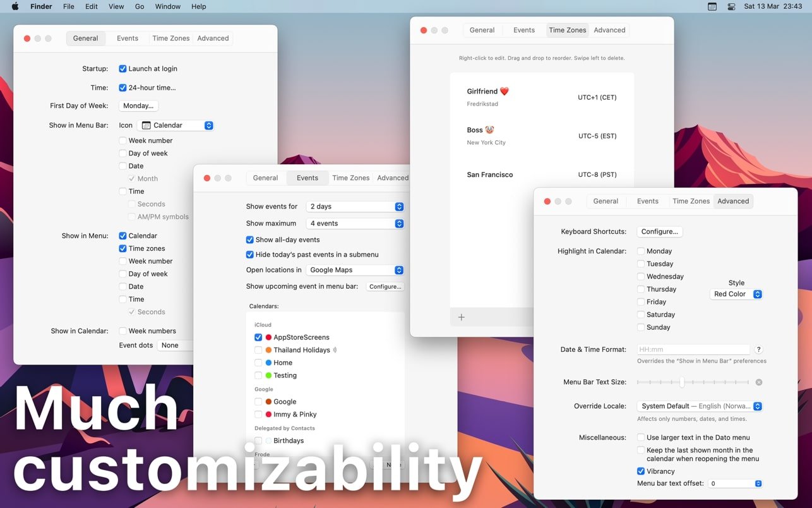The image size is (812, 508).
Task: Open Control Center from the menu bar
Action: click(x=731, y=6)
